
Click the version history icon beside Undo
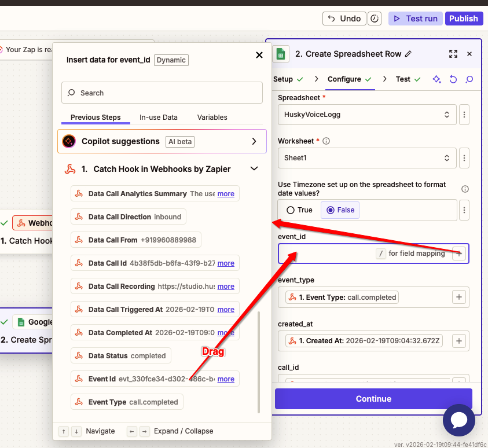[375, 19]
